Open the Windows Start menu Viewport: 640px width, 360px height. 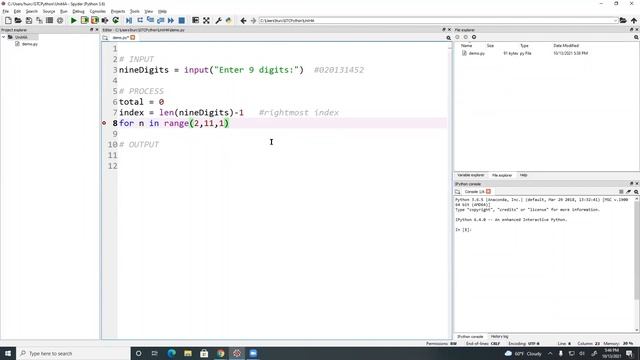point(8,353)
